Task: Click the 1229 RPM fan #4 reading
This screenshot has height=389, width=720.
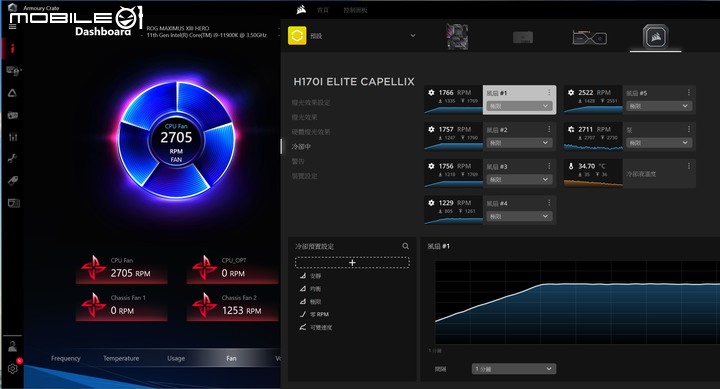Action: [455, 203]
